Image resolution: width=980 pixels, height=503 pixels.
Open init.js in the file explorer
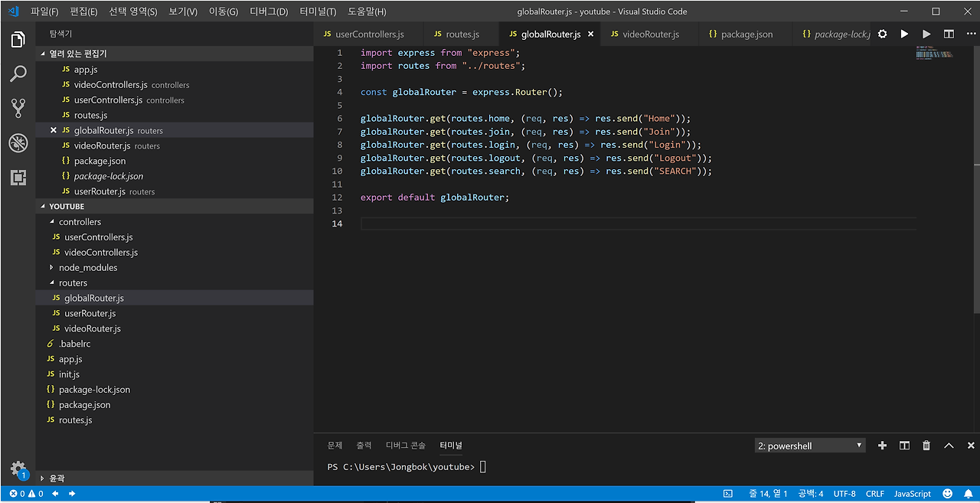69,374
